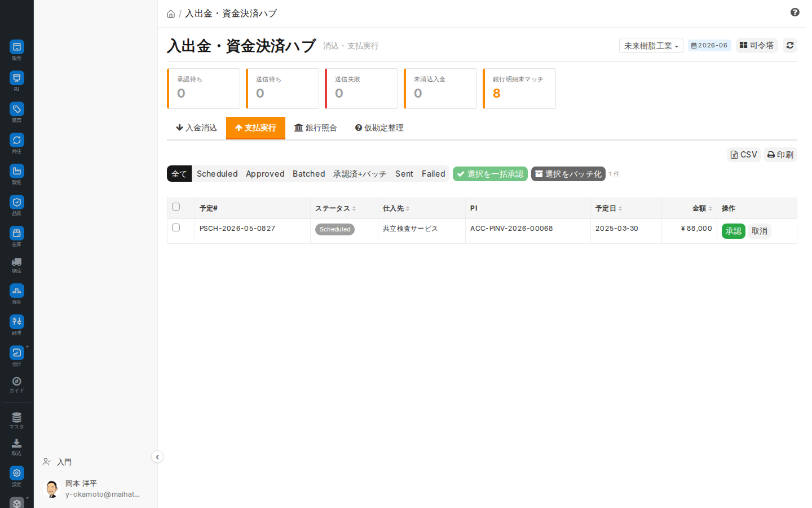
Task: Open the help question mark icon
Action: pyautogui.click(x=795, y=12)
